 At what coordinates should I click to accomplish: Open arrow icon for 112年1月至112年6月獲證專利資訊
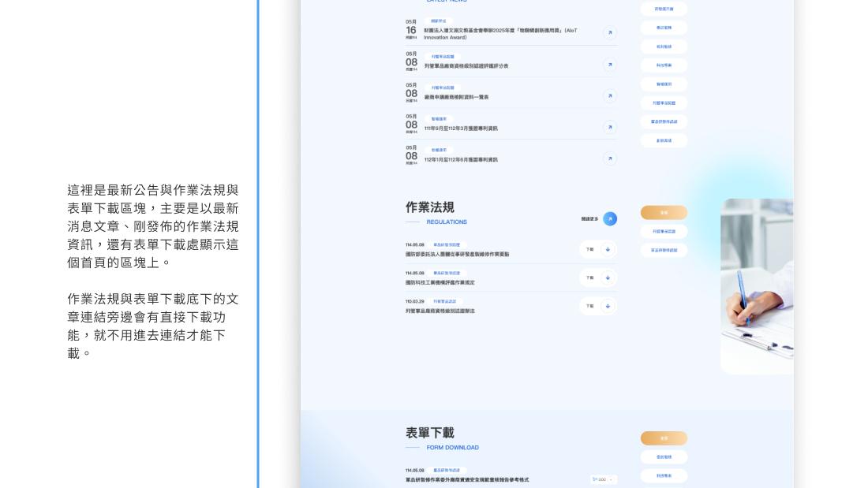(x=609, y=158)
